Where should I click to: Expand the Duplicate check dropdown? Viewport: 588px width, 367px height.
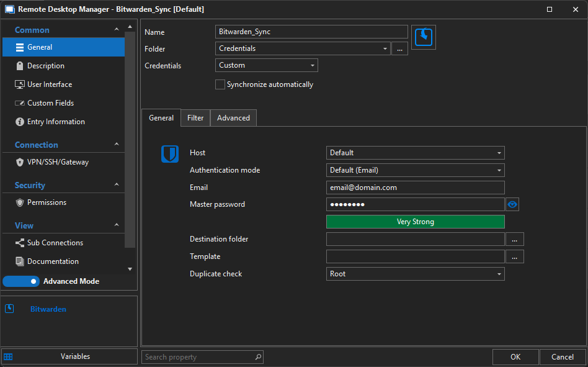coord(415,274)
